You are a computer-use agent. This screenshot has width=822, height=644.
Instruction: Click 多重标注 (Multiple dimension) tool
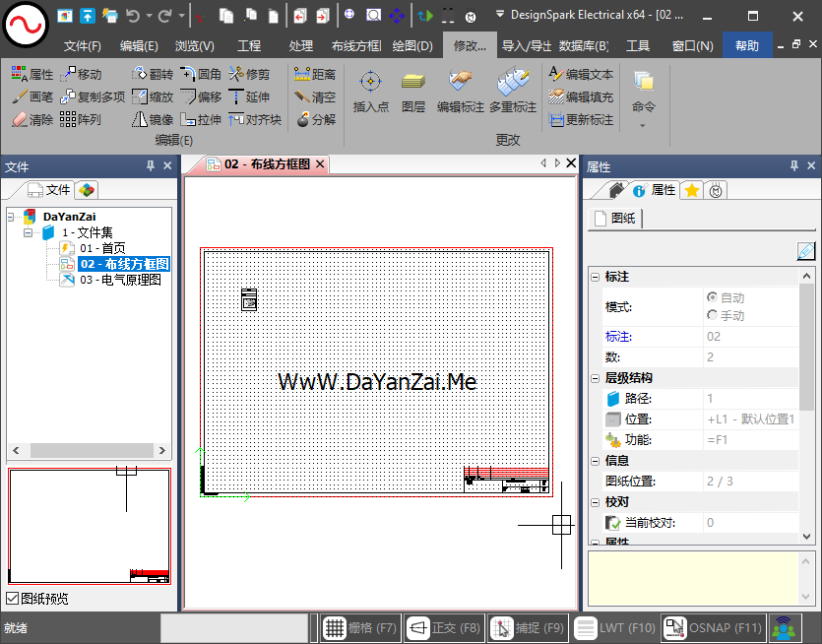513,92
